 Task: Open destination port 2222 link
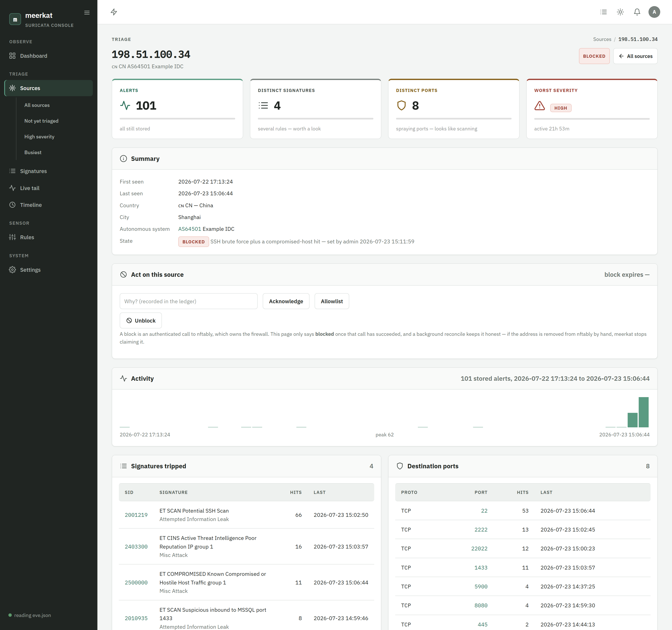tap(481, 530)
